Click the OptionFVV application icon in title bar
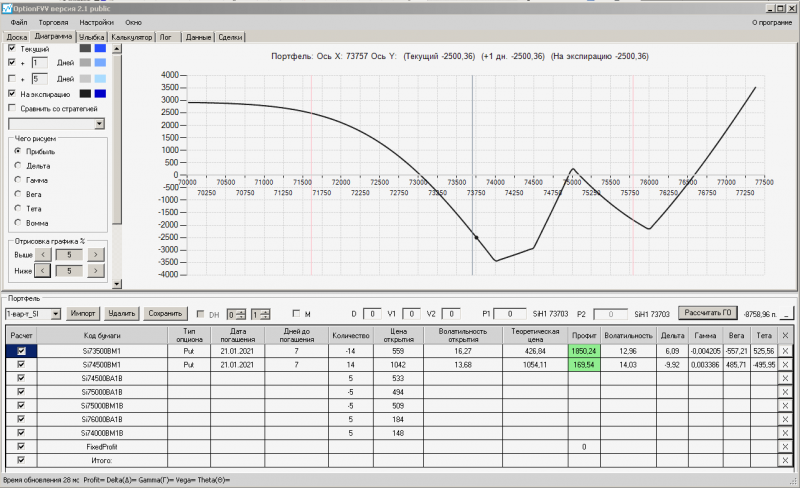800x488 pixels. (x=7, y=8)
